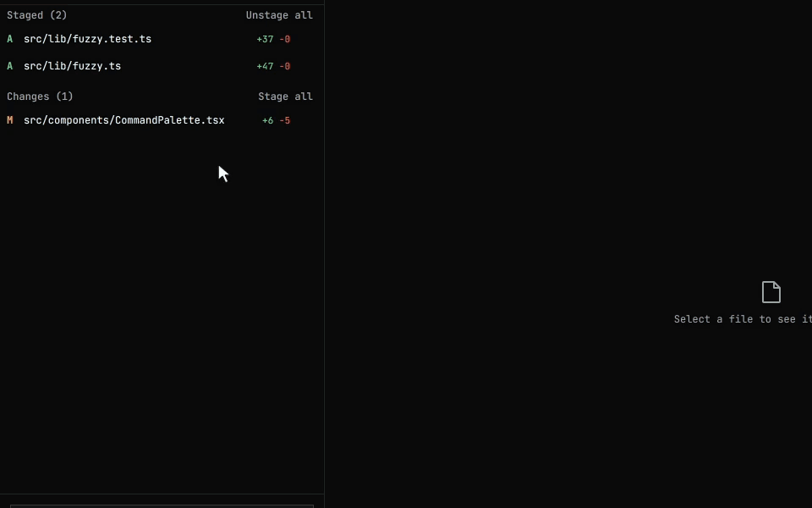Click the Staged (2) section header
Screen dimensions: 812x508
(x=36, y=15)
